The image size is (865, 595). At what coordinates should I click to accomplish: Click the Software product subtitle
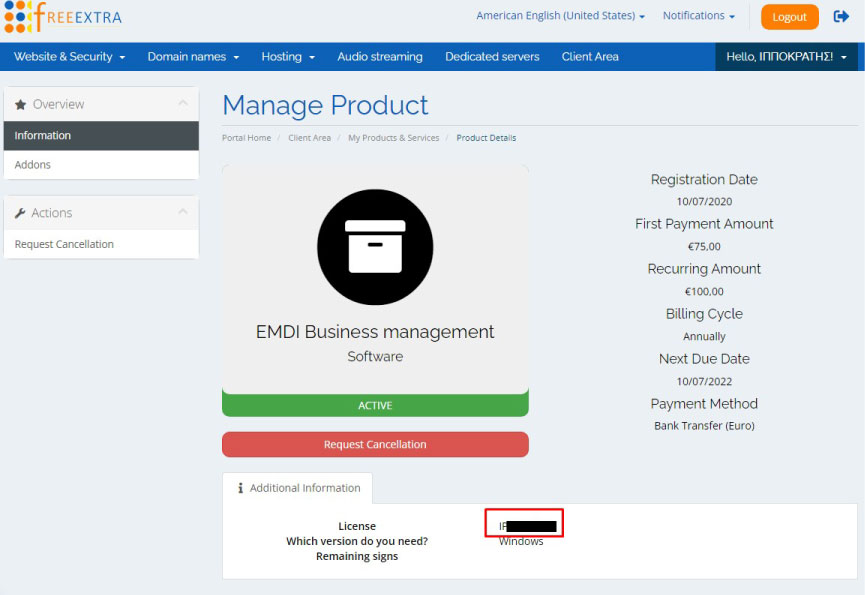click(375, 357)
